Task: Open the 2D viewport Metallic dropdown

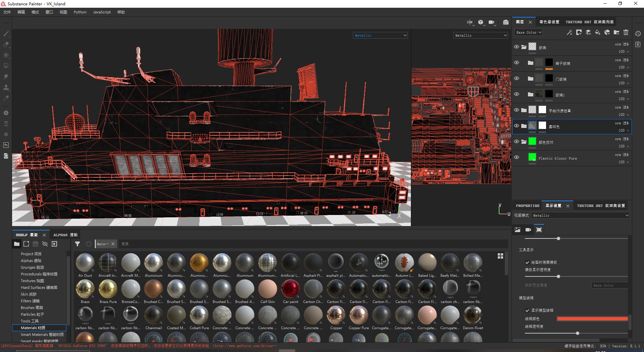Action: click(481, 35)
